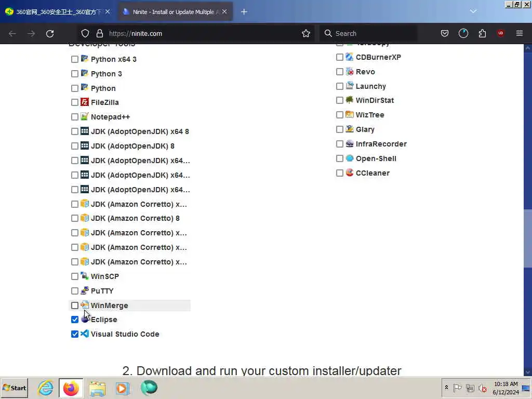Click the forward navigation arrow
Viewport: 532px width, 399px height.
pyautogui.click(x=31, y=34)
